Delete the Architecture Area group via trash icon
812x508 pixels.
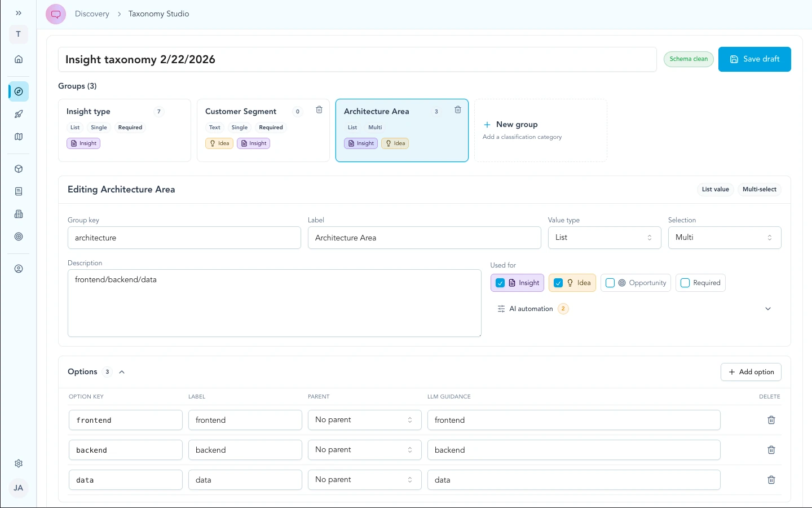point(458,110)
